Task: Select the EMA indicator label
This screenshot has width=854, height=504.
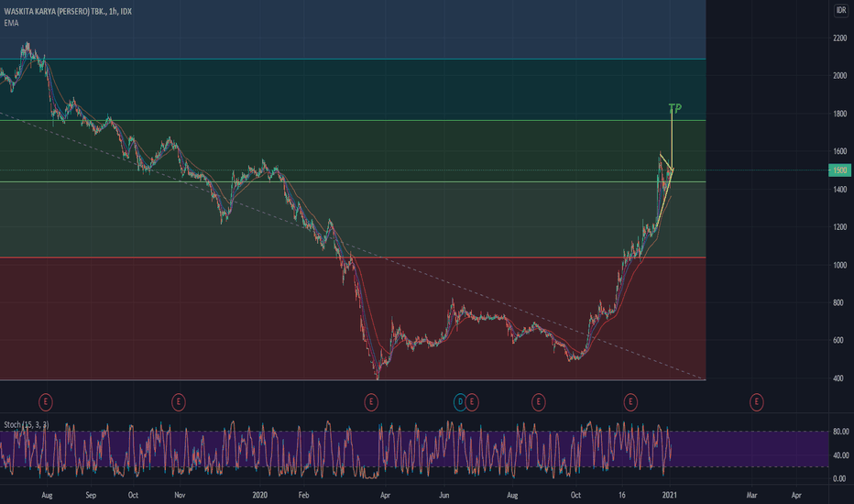Action: tap(11, 23)
